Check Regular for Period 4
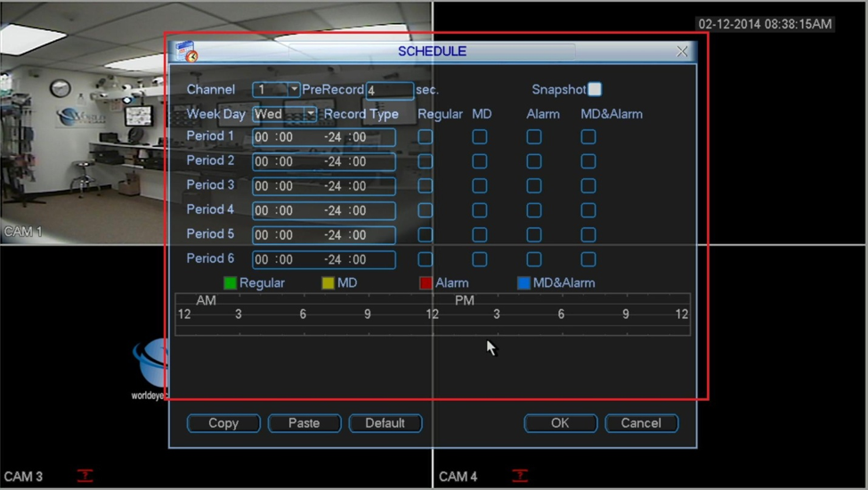Screen dimensions: 868x490 point(426,210)
